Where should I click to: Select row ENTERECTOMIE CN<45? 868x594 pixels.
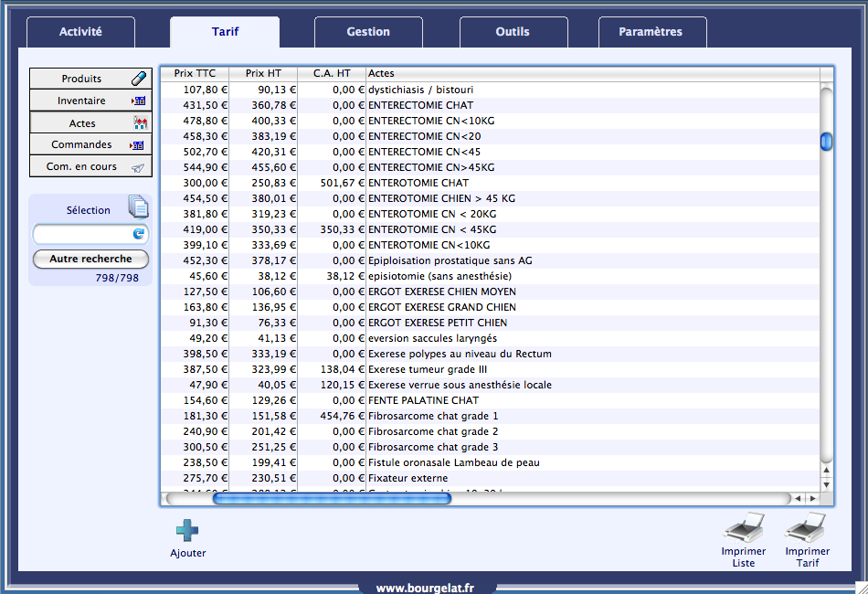pos(490,152)
